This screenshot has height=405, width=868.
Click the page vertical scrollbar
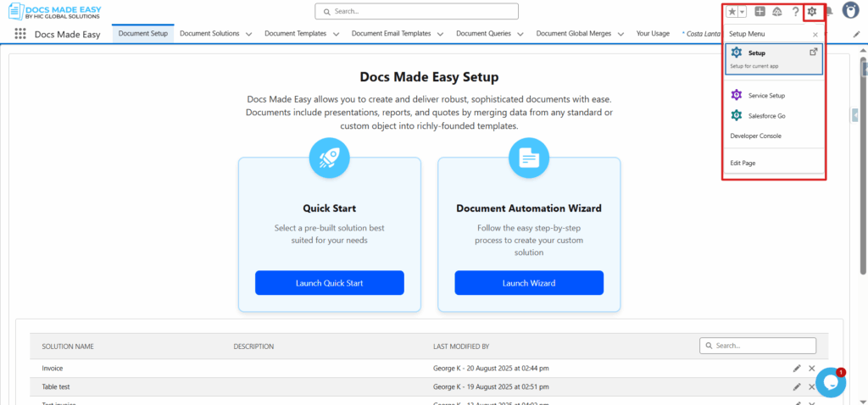point(863,164)
